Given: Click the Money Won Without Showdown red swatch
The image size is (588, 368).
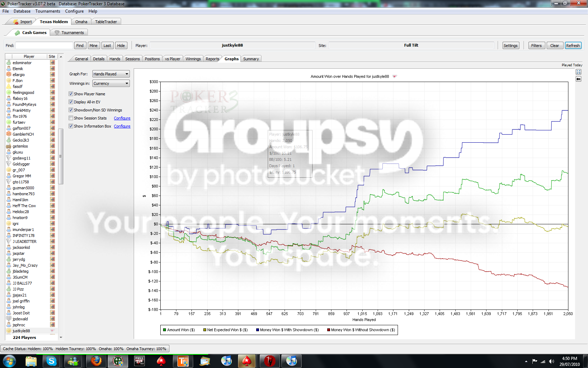Looking at the screenshot, I should click(x=329, y=330).
